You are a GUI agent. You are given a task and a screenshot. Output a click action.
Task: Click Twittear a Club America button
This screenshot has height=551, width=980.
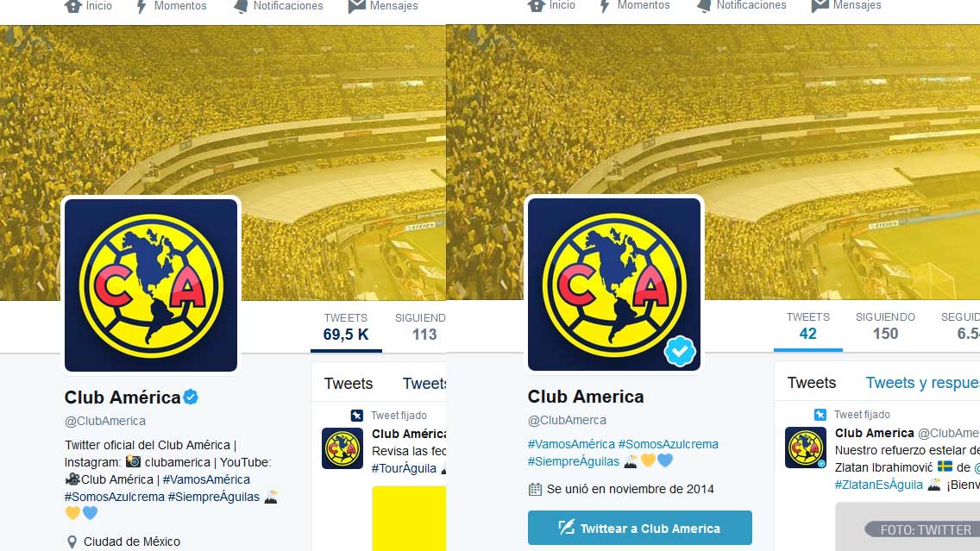639,528
